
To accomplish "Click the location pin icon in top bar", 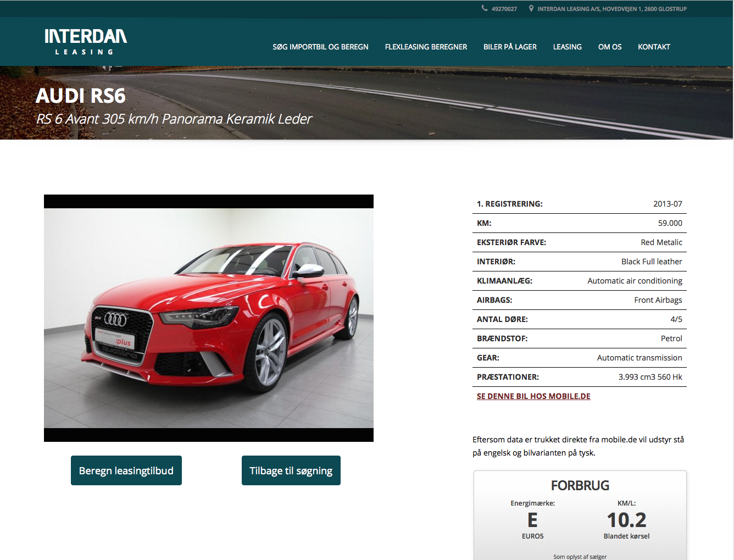I will point(531,8).
